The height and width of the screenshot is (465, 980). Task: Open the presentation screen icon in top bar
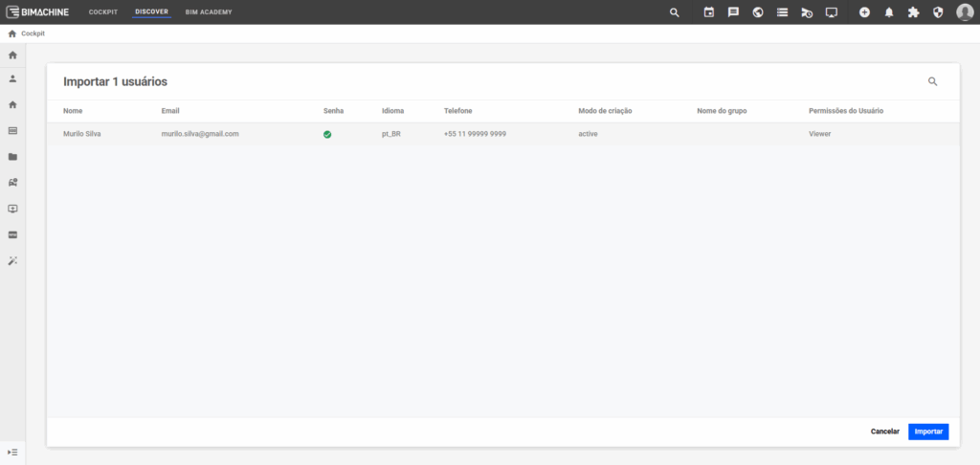[831, 12]
